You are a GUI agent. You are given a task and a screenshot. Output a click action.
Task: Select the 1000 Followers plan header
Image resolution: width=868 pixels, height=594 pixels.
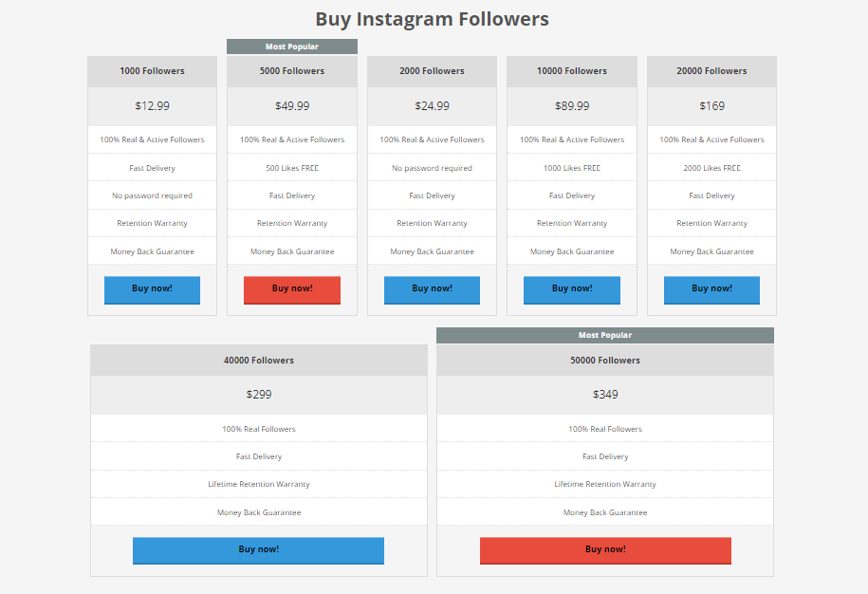click(152, 71)
